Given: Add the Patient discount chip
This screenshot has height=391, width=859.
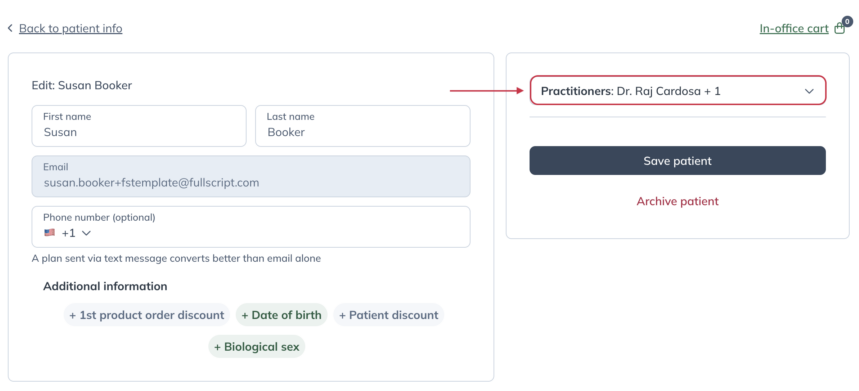Looking at the screenshot, I should 388,315.
